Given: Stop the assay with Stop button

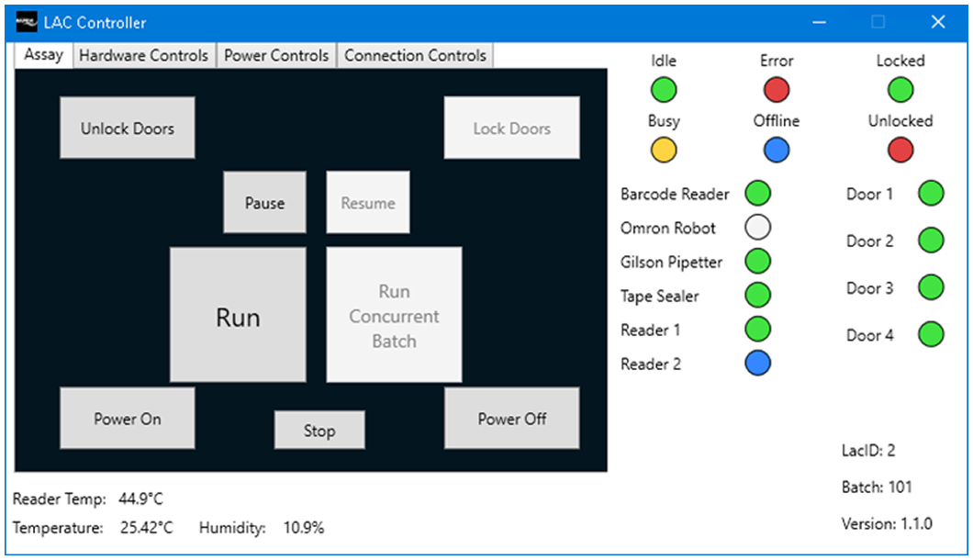Looking at the screenshot, I should click(x=319, y=431).
